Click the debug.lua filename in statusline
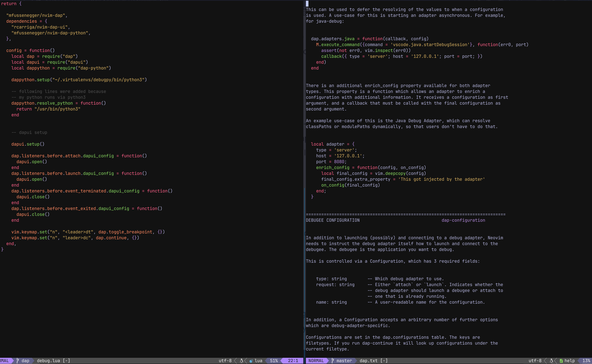The image size is (592, 364). (48, 361)
